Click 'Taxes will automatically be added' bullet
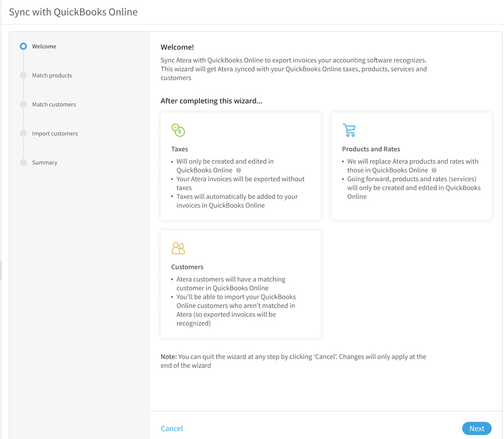504x439 pixels. pyautogui.click(x=237, y=201)
